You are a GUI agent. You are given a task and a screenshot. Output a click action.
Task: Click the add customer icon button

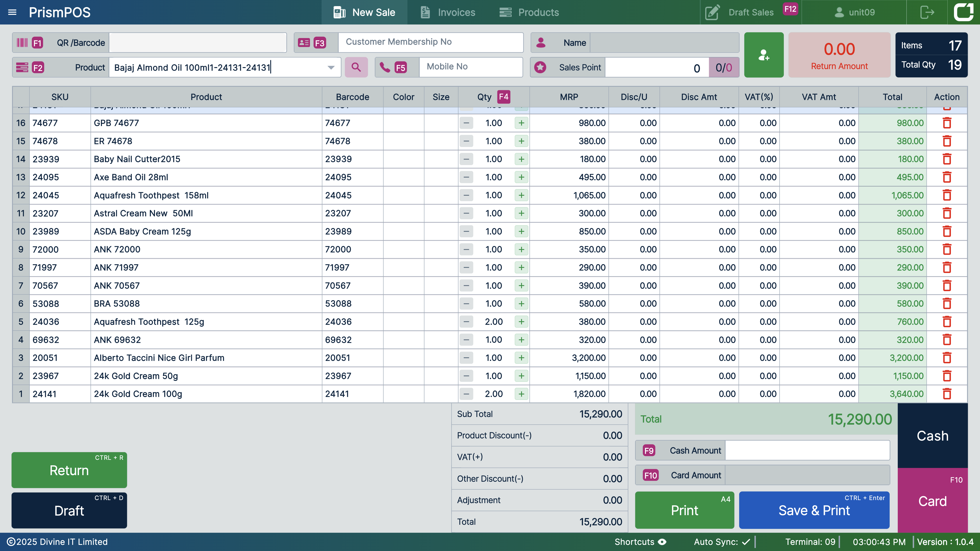coord(763,55)
